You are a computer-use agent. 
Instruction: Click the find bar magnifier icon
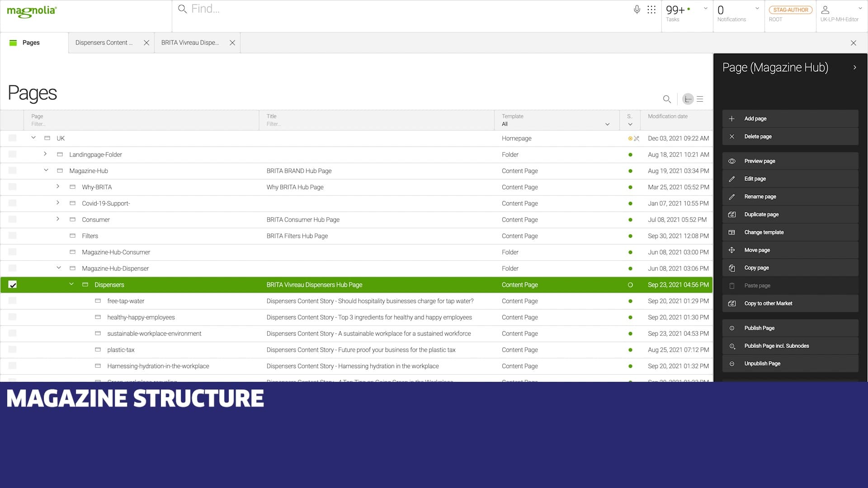click(183, 9)
